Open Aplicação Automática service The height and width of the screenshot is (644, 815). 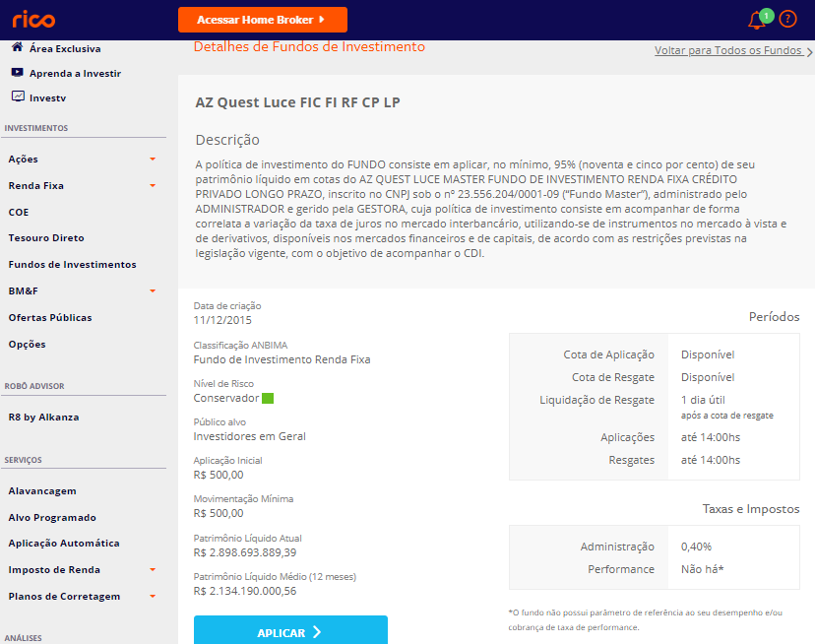(64, 544)
